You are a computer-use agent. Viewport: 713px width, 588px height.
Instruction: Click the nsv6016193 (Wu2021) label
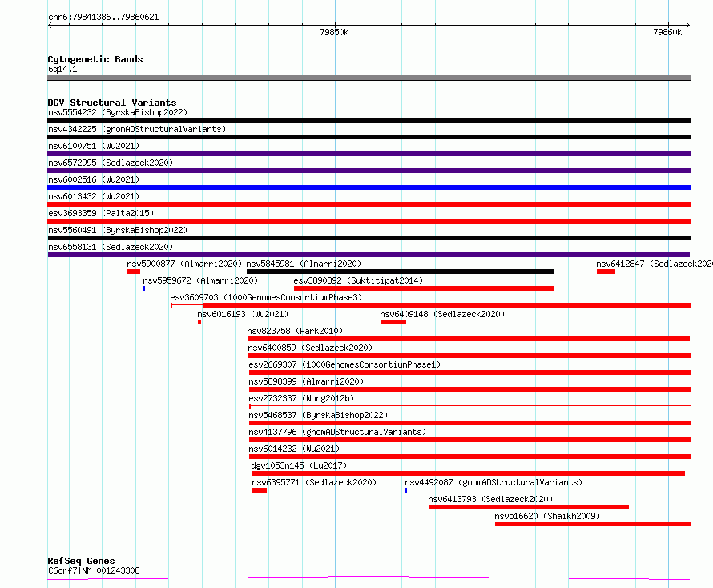(x=243, y=314)
